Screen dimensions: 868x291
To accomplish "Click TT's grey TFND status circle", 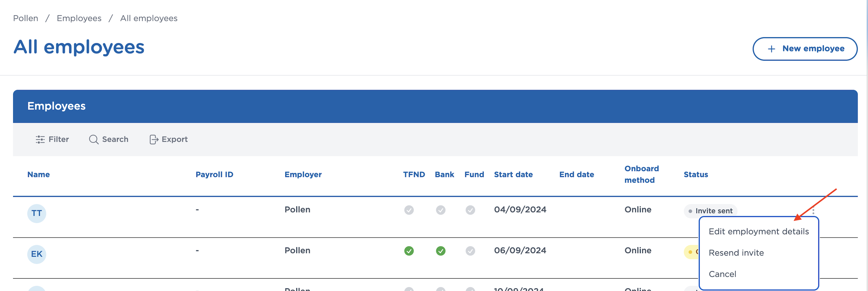I will click(x=409, y=210).
